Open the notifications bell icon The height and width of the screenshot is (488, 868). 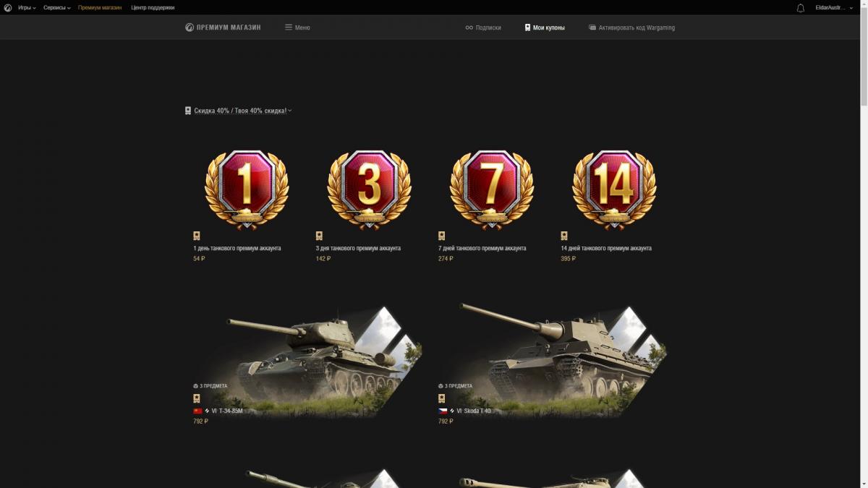coord(801,8)
